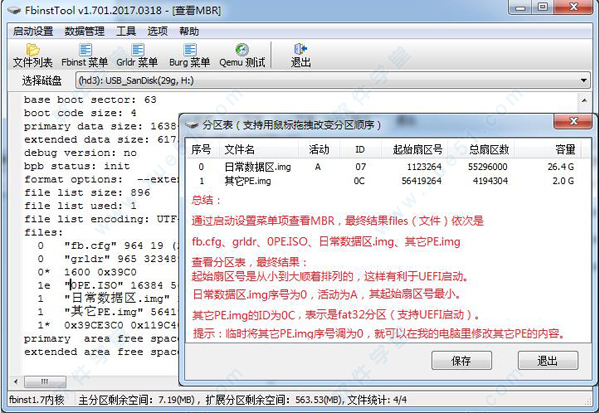The image size is (600, 413).
Task: Open the 启动设置 menu
Action: pos(33,31)
